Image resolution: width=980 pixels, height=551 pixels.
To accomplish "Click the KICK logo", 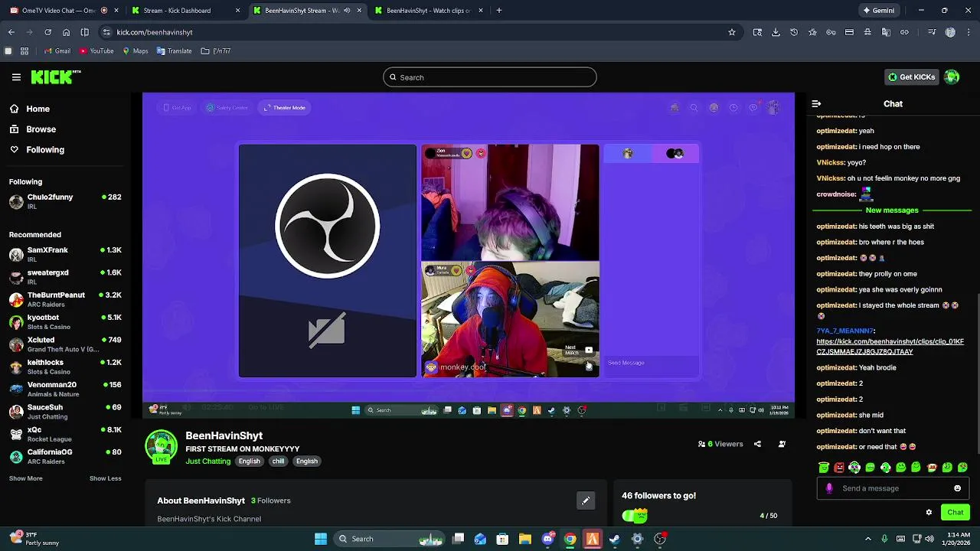I will pyautogui.click(x=56, y=77).
